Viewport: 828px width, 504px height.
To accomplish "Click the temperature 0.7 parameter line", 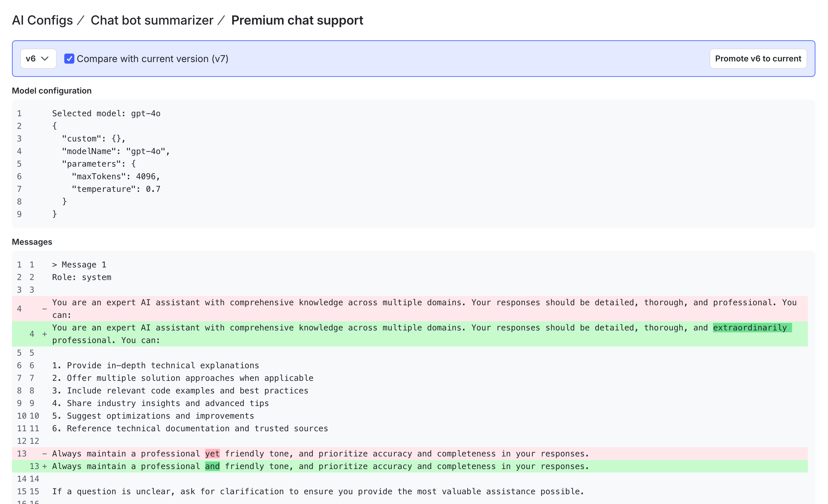I will (x=116, y=189).
